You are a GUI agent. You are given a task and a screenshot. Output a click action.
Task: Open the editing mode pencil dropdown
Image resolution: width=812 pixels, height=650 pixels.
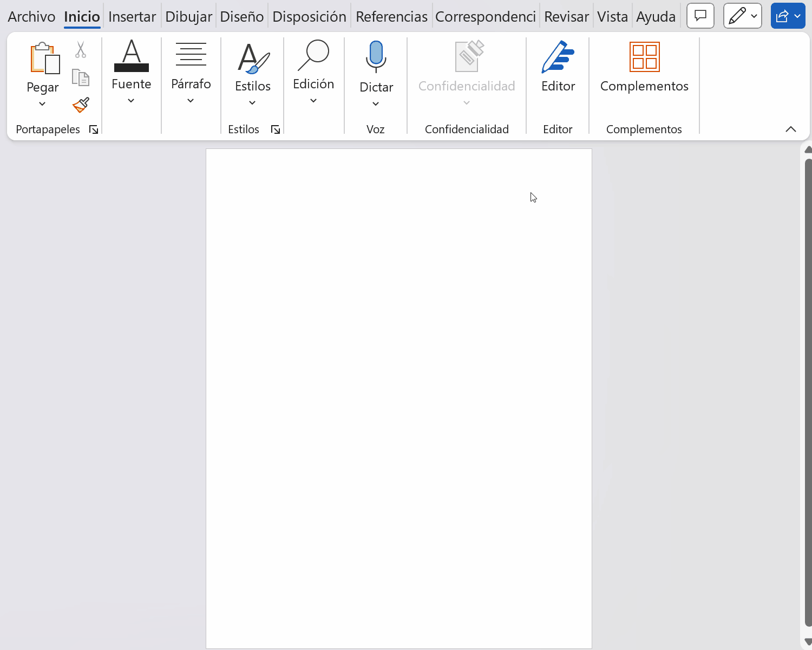(743, 16)
